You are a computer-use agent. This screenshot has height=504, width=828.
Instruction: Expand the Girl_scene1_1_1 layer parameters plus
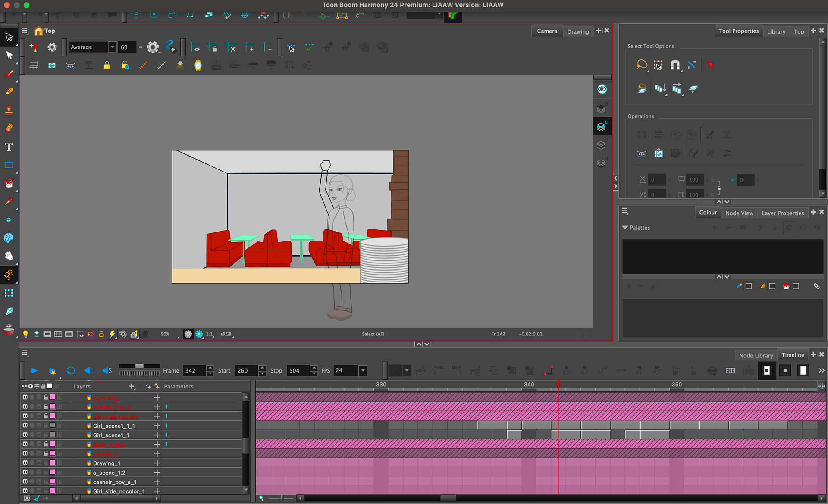pos(157,426)
